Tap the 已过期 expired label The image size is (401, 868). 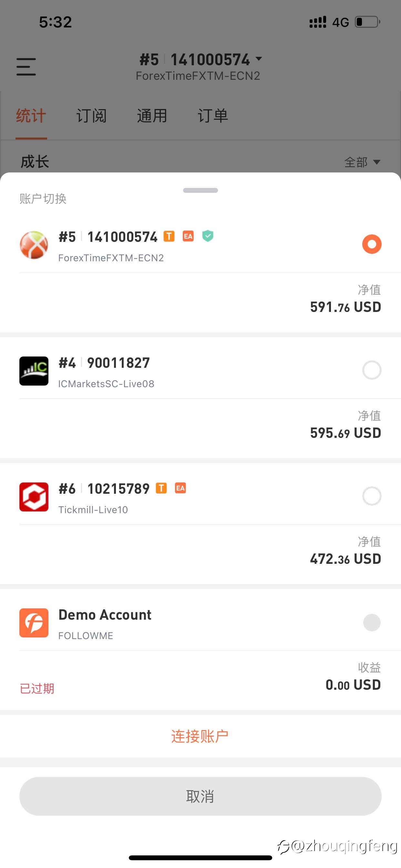tap(37, 688)
